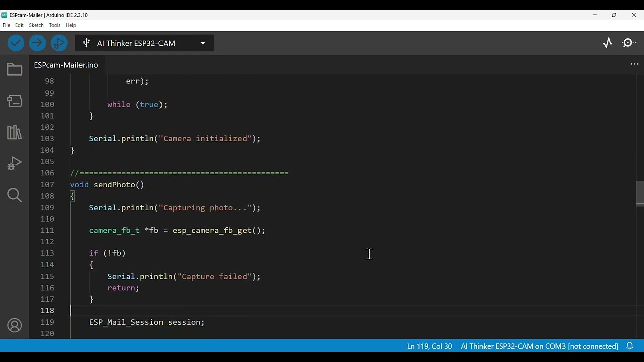Click the closing brace on line 104
Screen dimensions: 644x362
pyautogui.click(x=72, y=150)
